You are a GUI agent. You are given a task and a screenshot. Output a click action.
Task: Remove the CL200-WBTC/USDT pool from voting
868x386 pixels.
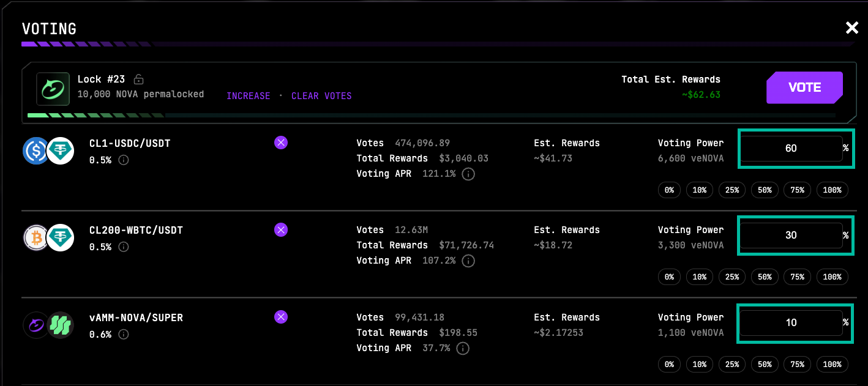(280, 230)
